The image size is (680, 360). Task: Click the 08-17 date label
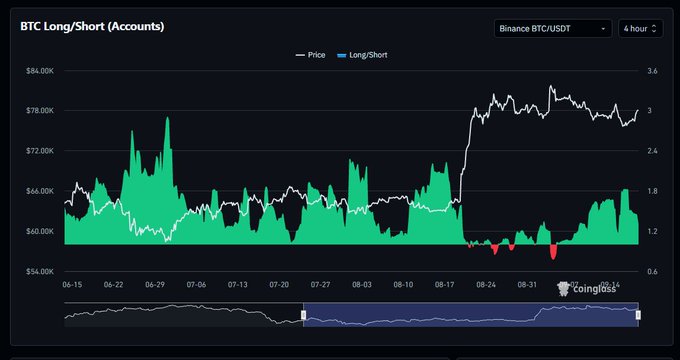pyautogui.click(x=445, y=285)
